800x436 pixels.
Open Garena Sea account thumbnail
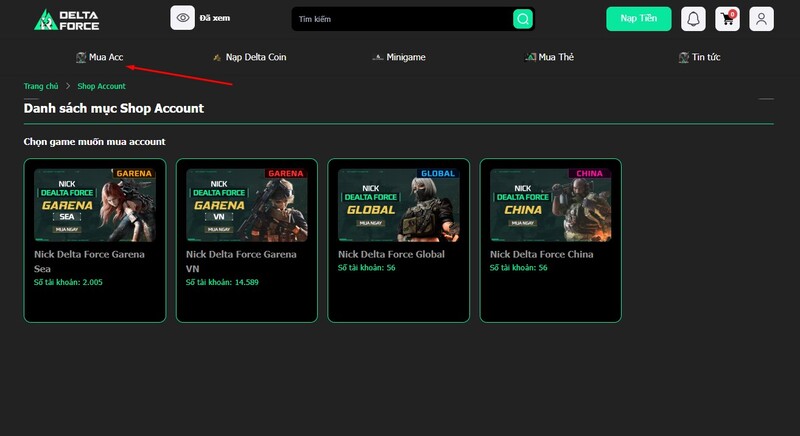click(x=95, y=205)
